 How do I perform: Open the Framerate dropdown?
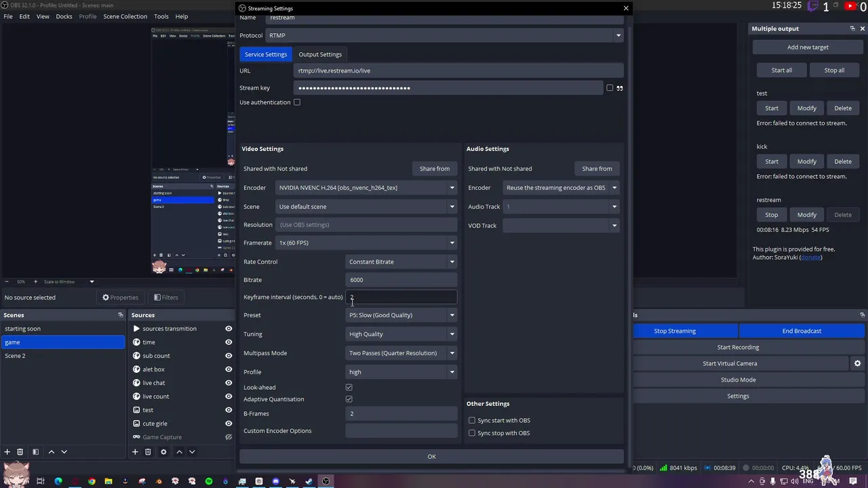366,243
